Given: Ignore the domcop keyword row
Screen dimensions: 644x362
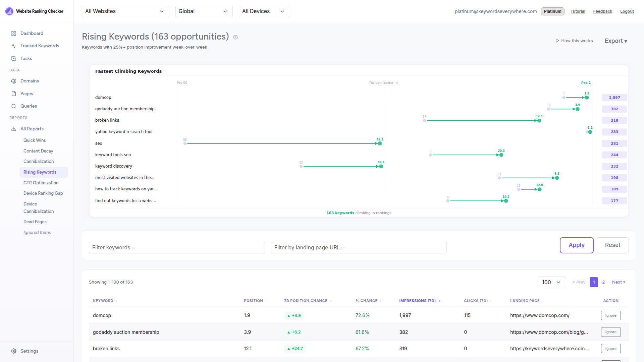Looking at the screenshot, I should pyautogui.click(x=610, y=315).
